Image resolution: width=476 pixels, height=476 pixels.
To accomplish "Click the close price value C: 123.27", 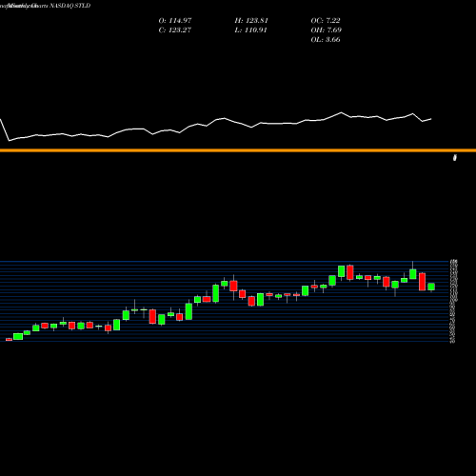I will (x=175, y=30).
